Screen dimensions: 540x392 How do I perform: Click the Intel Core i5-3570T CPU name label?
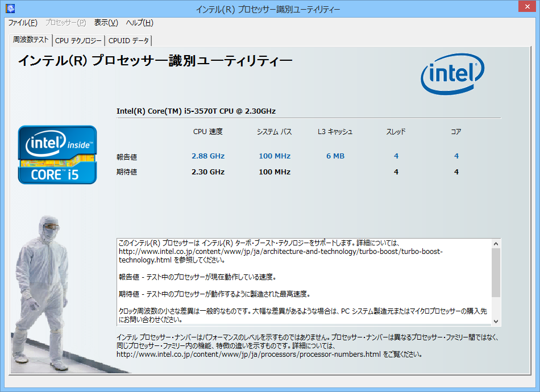(196, 111)
